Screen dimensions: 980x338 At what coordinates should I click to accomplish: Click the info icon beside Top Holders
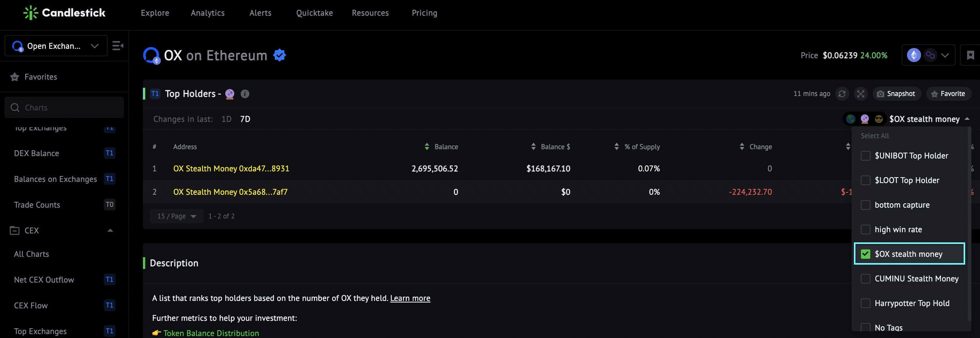click(x=245, y=94)
